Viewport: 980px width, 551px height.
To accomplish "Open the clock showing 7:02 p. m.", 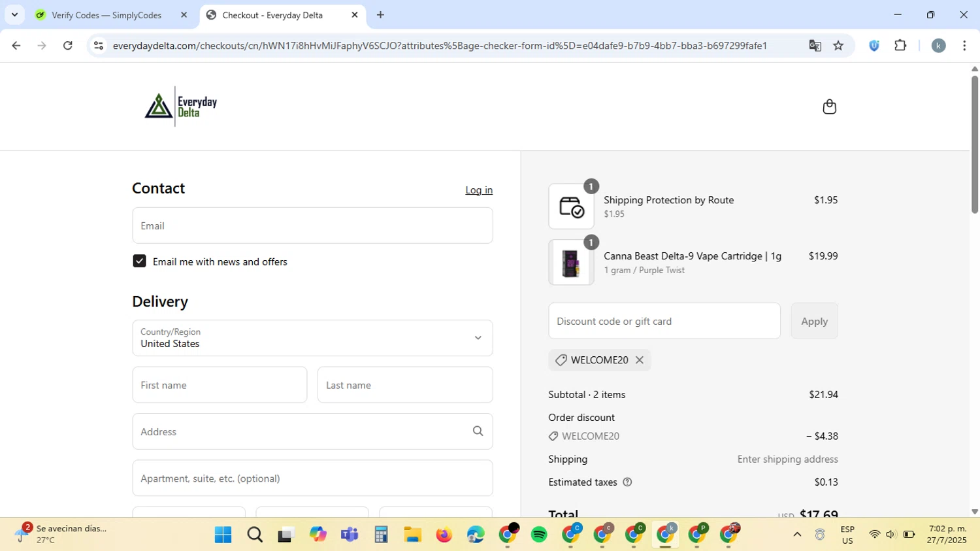I will pos(947,535).
